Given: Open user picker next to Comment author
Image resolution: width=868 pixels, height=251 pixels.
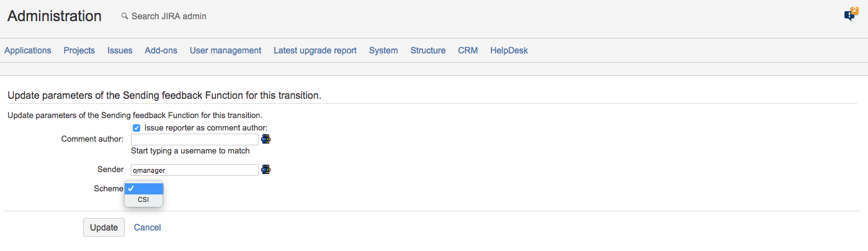Looking at the screenshot, I should click(266, 139).
